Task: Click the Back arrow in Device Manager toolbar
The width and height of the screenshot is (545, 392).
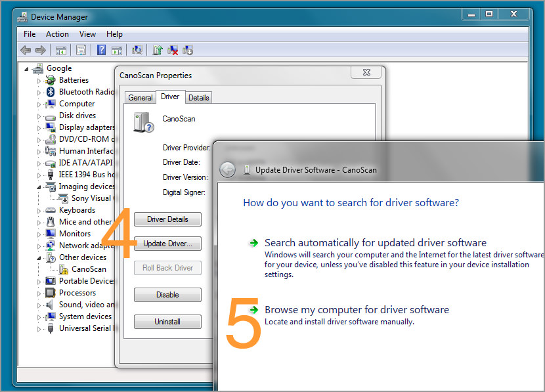Action: [26, 51]
